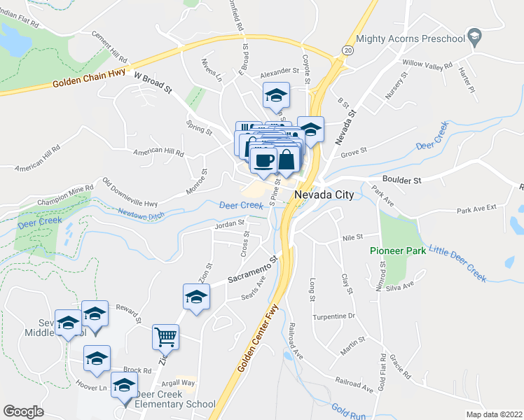
Task: Click Seven Hills Middle School left marker
Action: tap(68, 325)
